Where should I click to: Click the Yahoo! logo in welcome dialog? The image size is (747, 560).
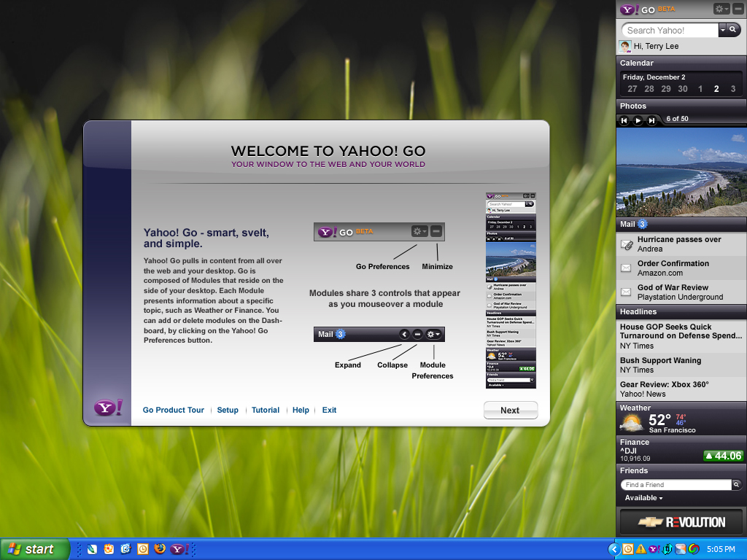(x=108, y=407)
